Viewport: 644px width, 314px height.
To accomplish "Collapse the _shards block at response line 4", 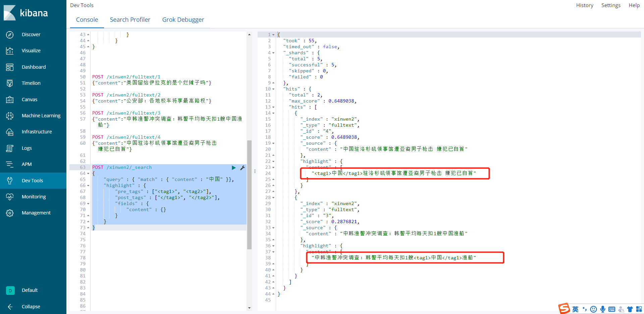I will click(273, 53).
